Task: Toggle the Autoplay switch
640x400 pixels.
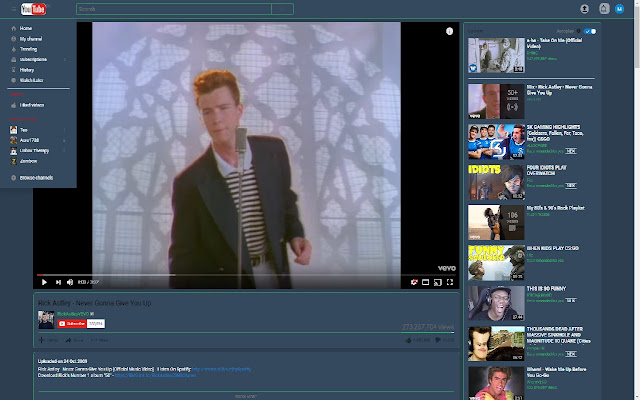Action: pos(590,31)
